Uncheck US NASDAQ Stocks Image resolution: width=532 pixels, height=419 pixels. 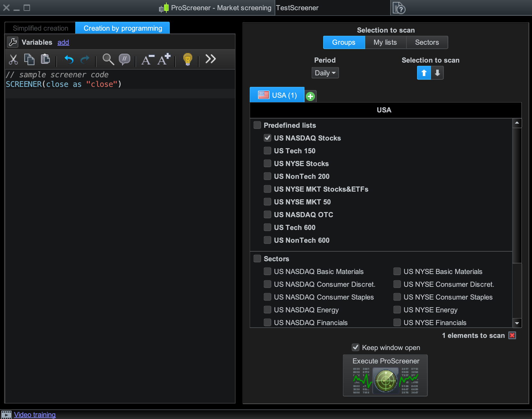coord(267,138)
